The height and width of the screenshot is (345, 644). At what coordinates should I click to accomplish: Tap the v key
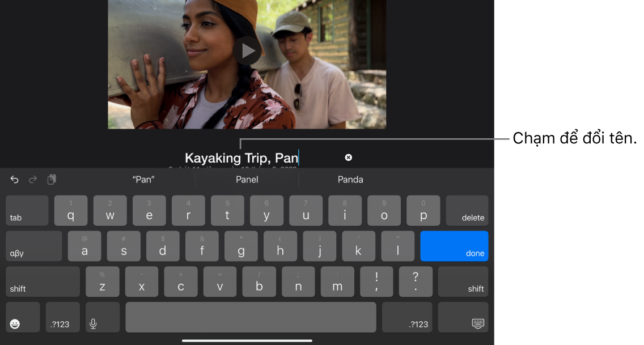point(220,282)
